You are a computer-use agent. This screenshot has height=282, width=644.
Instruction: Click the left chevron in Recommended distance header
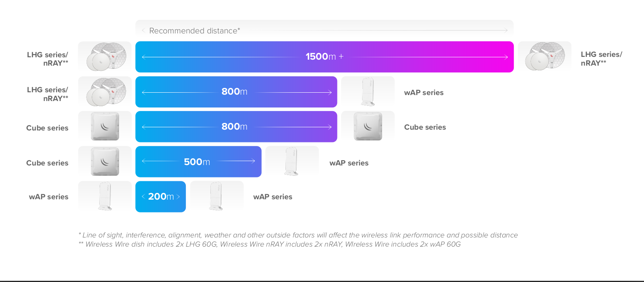(143, 30)
